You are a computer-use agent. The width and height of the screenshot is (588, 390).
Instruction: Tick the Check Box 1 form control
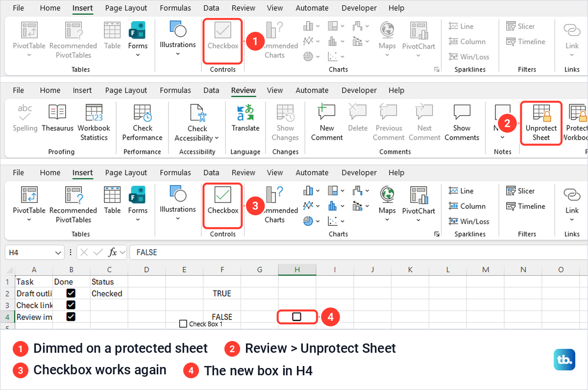[183, 324]
